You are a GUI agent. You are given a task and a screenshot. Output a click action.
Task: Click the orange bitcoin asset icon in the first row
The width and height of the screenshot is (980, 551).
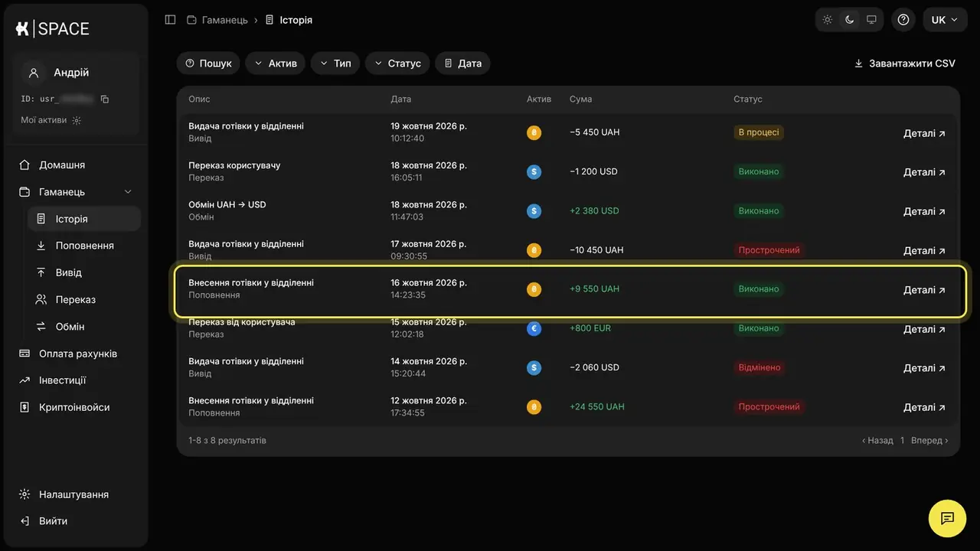pyautogui.click(x=534, y=132)
